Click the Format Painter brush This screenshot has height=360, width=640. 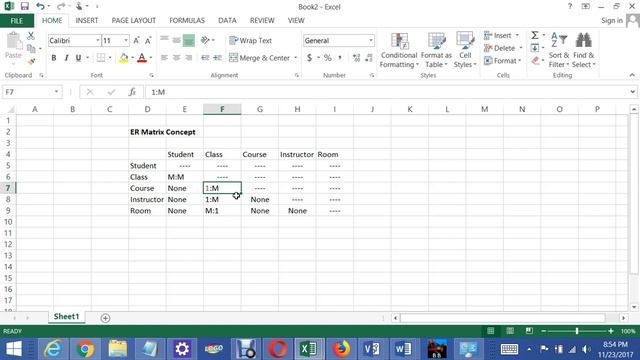tap(31, 61)
